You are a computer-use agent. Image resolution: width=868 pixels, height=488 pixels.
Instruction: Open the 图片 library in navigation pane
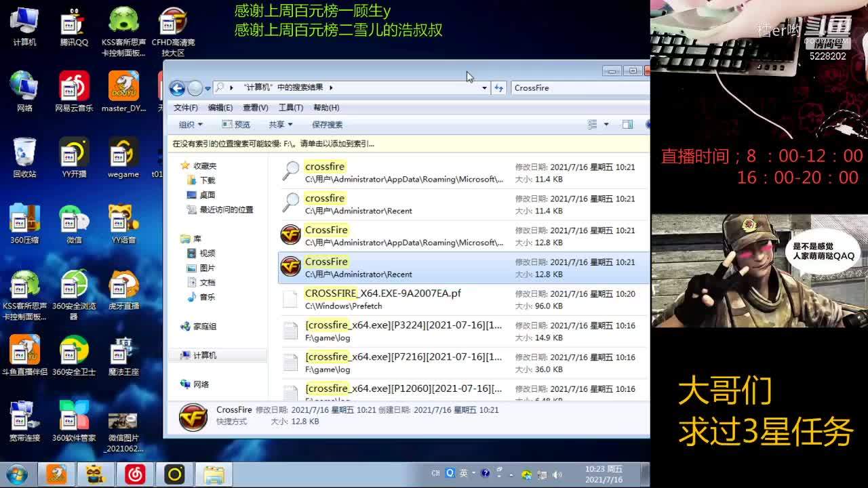[201, 268]
